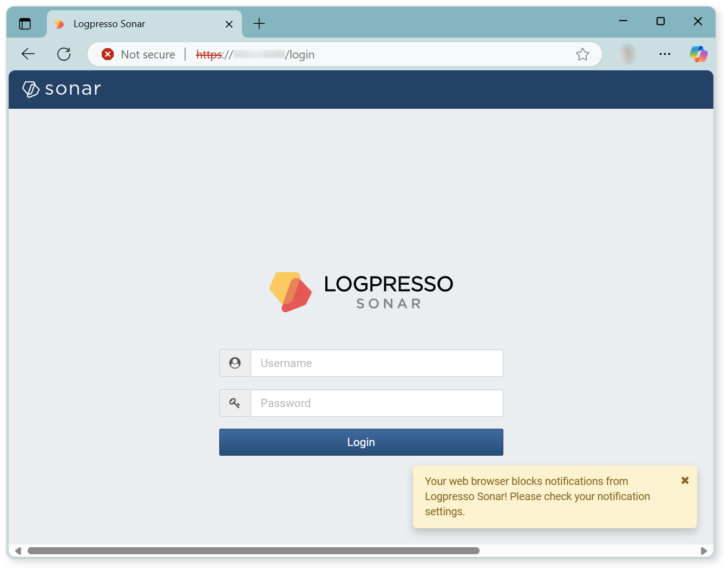This screenshot has width=728, height=571.
Task: Open the Settings and more ellipsis menu
Action: click(x=665, y=54)
